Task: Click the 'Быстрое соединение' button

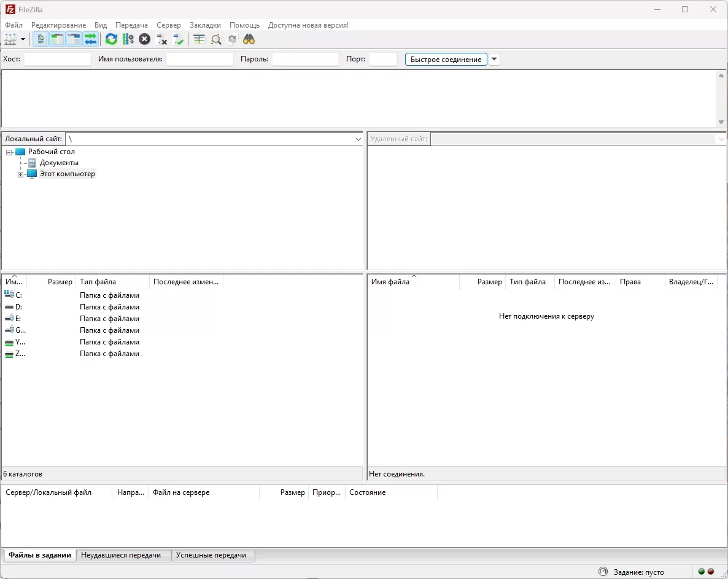Action: coord(446,60)
